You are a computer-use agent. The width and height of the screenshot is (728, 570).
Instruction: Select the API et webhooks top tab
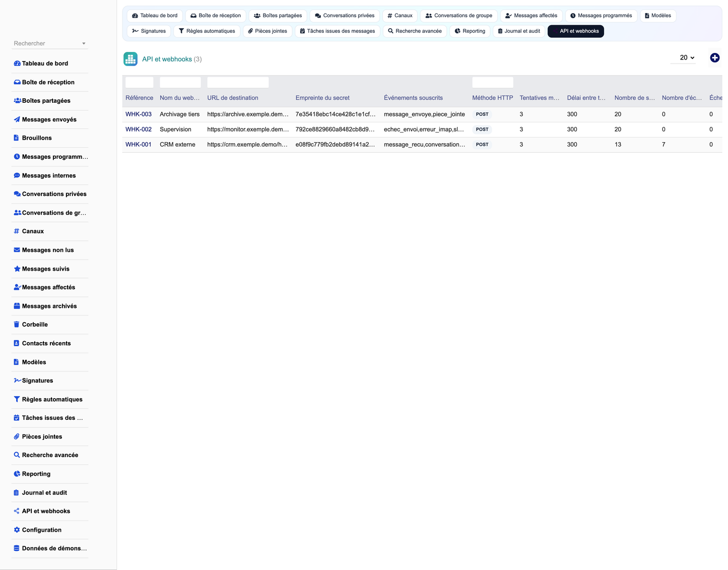click(575, 31)
